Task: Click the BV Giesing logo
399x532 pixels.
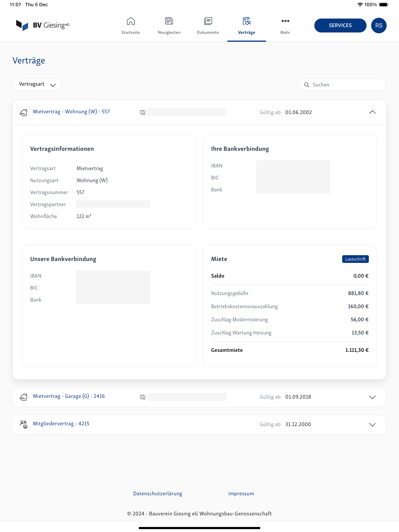Action: pos(43,25)
